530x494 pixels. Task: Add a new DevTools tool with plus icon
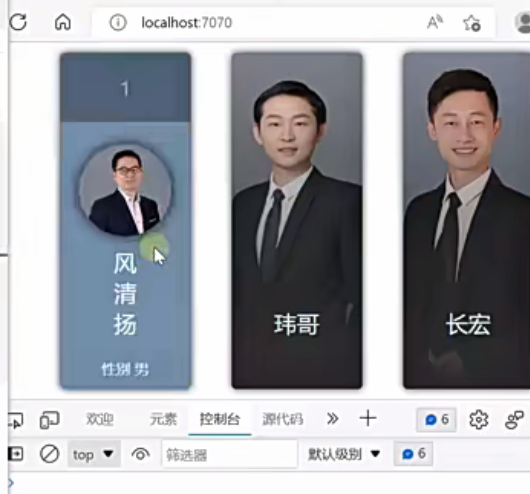pos(368,419)
